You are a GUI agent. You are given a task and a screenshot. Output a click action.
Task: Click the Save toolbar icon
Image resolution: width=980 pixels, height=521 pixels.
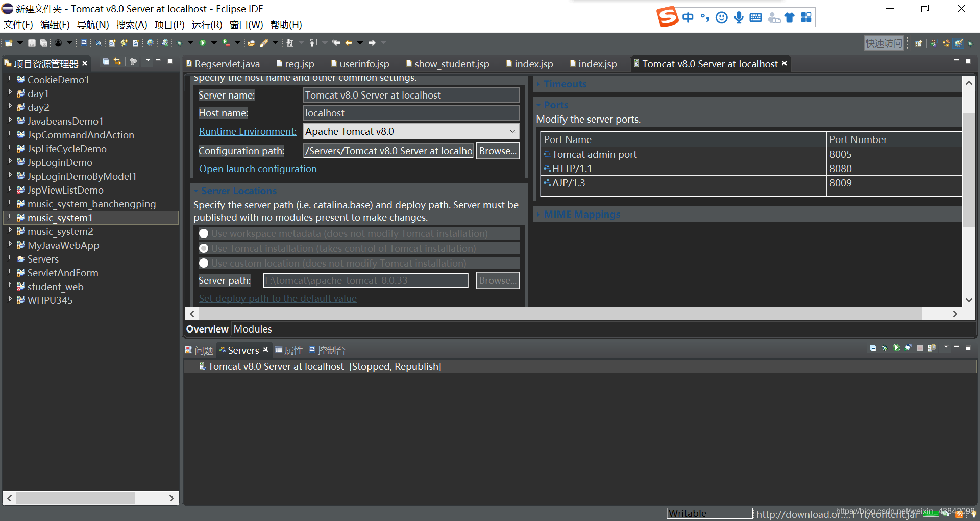[x=32, y=43]
